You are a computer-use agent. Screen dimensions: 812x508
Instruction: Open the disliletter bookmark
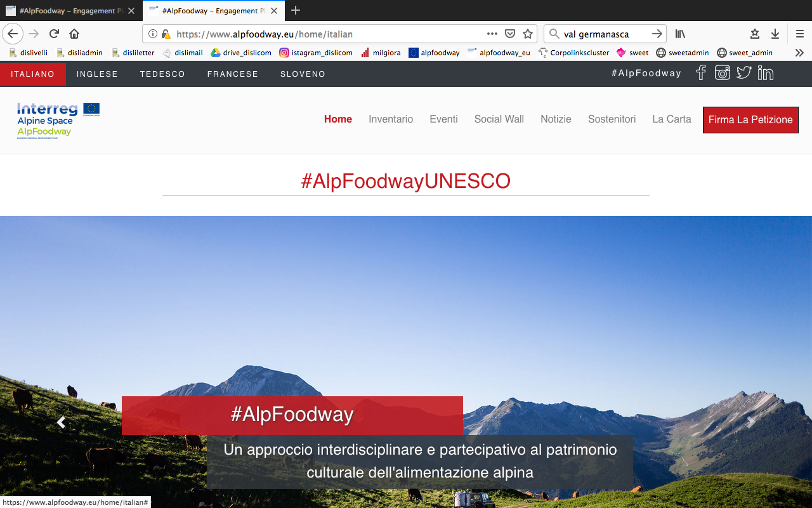(x=133, y=53)
